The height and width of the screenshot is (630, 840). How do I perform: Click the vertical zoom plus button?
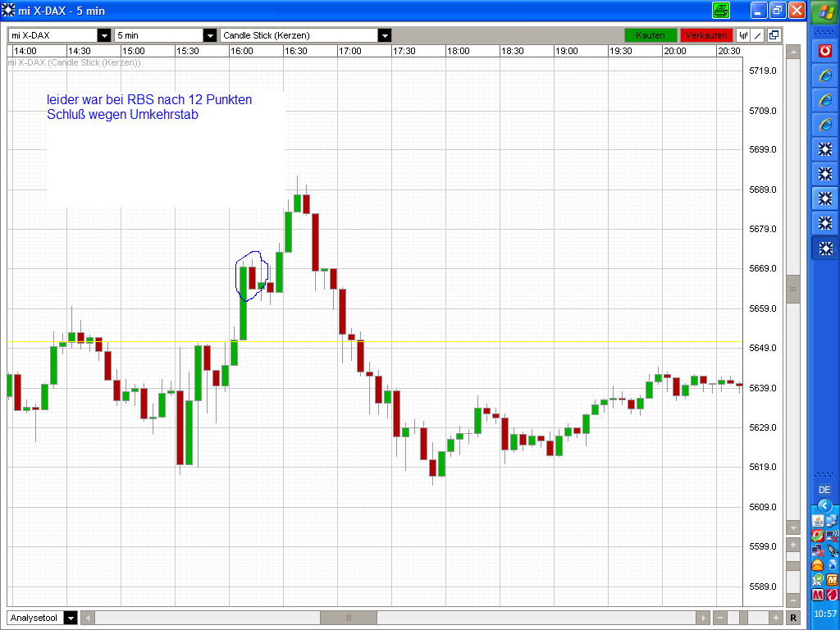[x=793, y=545]
